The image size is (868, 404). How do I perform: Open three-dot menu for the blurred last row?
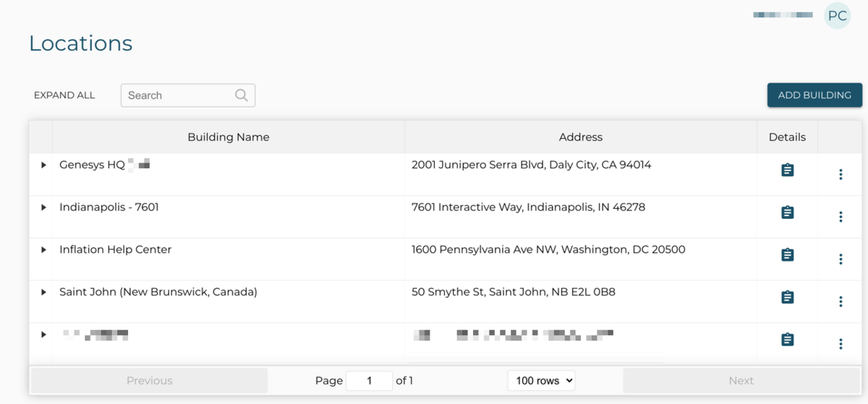841,344
